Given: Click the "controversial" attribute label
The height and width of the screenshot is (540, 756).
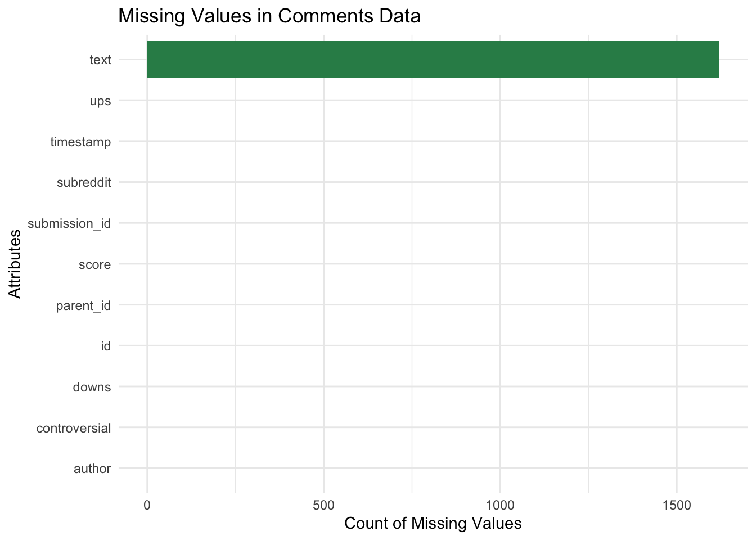Looking at the screenshot, I should coord(73,428).
